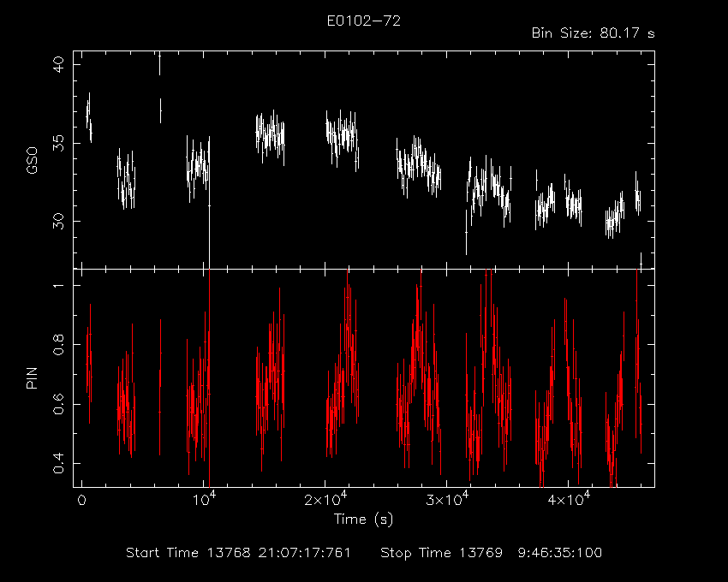Select the GSO axis label
The width and height of the screenshot is (728, 582).
[32, 160]
